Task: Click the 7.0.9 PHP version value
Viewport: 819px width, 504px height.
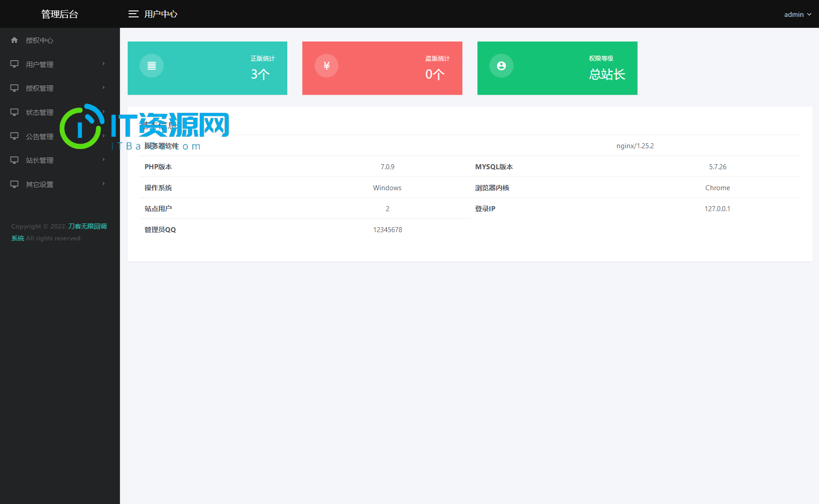Action: [388, 167]
